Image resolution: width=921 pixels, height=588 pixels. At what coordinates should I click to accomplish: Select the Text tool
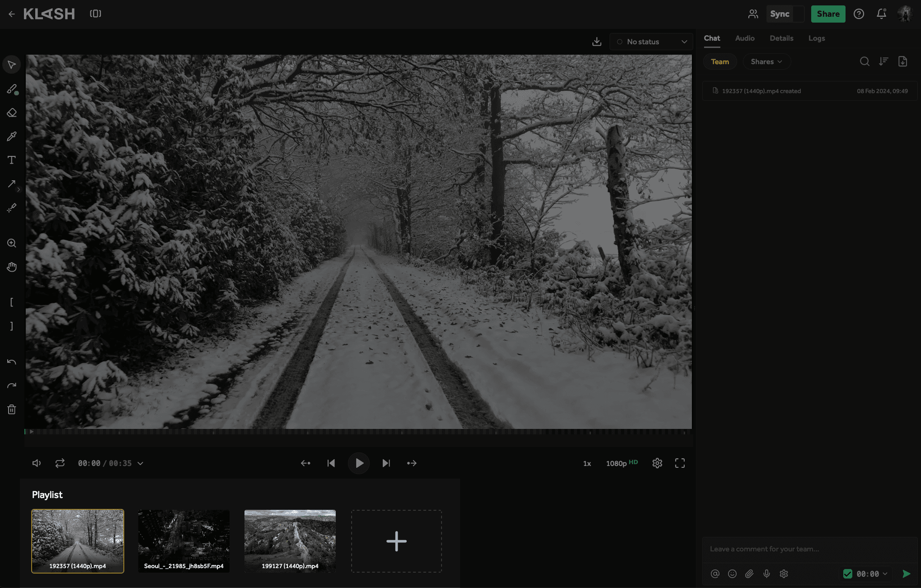12,160
